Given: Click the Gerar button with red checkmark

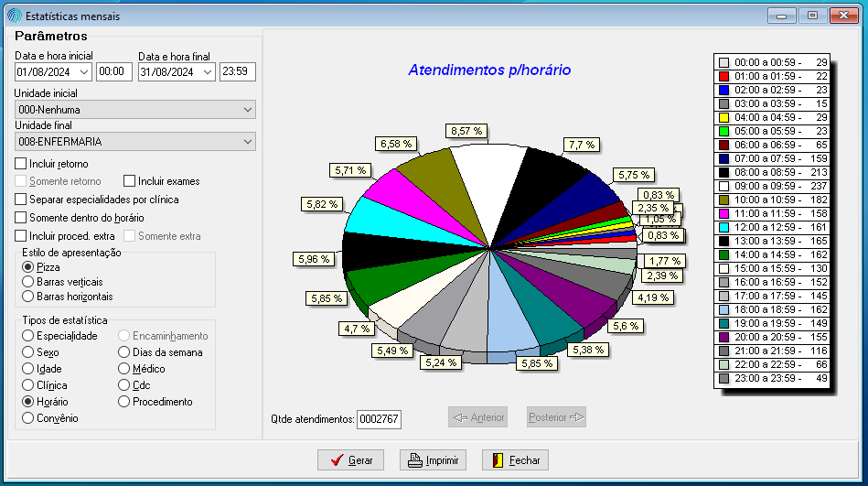Looking at the screenshot, I should pos(350,459).
